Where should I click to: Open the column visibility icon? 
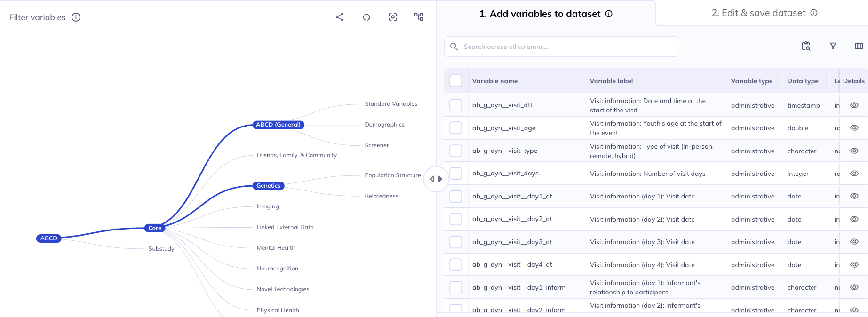[x=859, y=46]
